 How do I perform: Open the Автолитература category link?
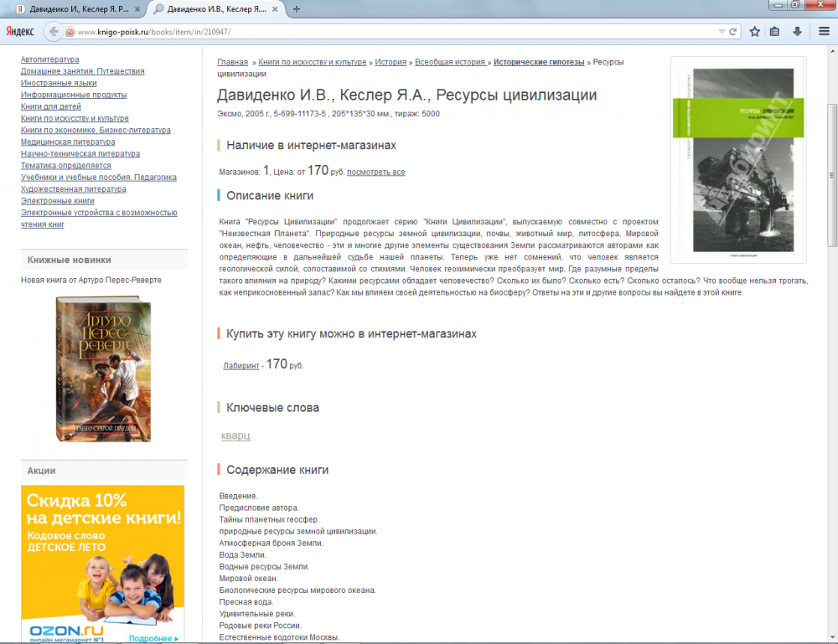click(x=49, y=59)
